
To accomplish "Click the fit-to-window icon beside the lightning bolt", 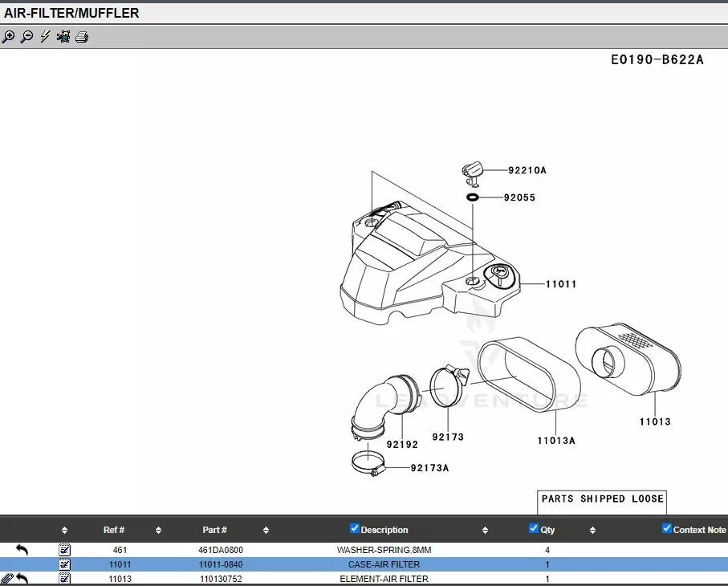I will 63,37.
